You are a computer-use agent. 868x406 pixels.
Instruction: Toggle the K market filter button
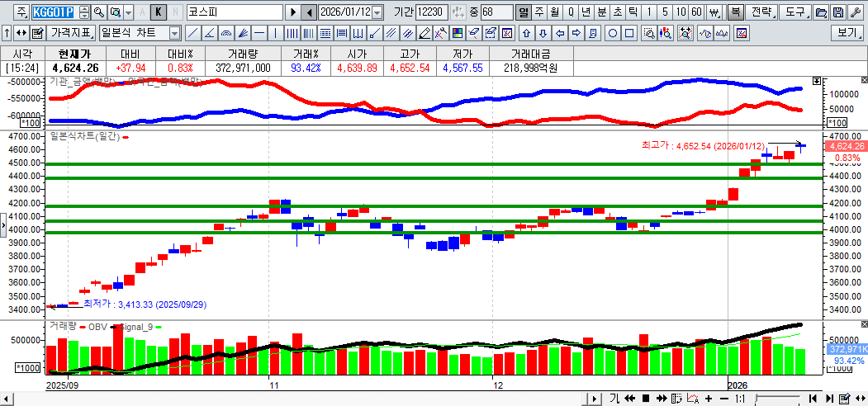point(157,12)
